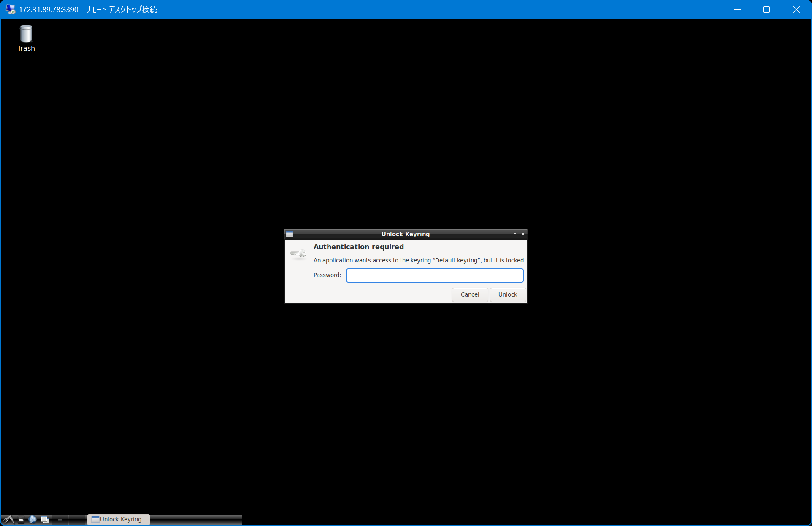Minimize the Remote Desktop window
Viewport: 812px width, 526px height.
(737, 9)
